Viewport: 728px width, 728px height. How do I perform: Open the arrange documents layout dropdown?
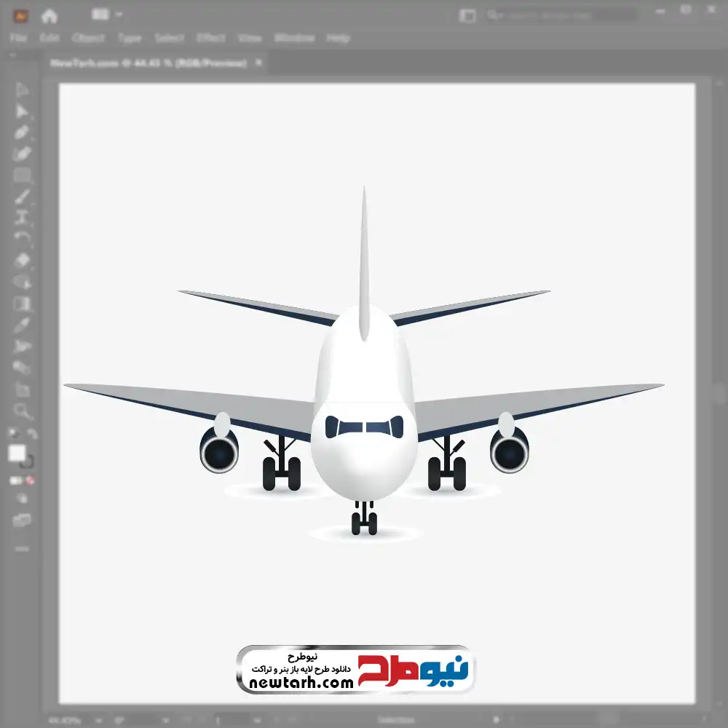107,15
